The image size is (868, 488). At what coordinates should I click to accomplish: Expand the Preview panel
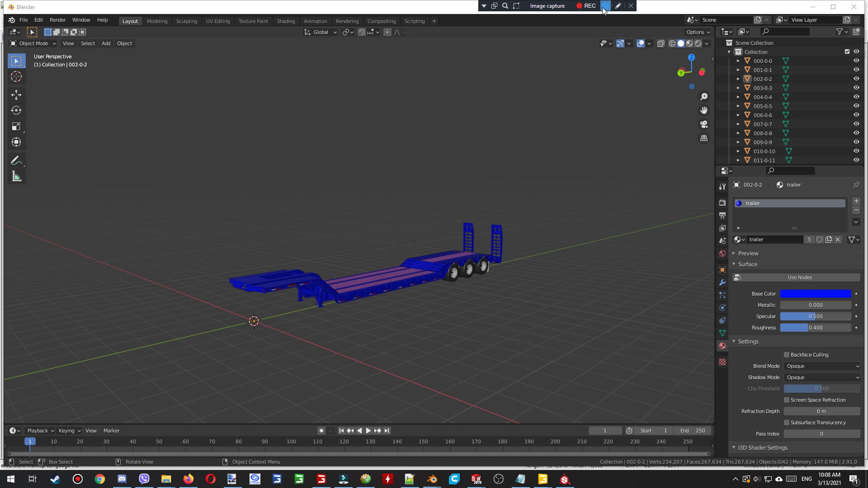(748, 253)
